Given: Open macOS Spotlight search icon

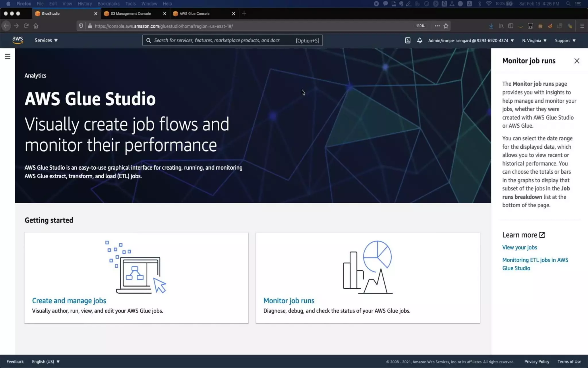Looking at the screenshot, I should (x=568, y=4).
